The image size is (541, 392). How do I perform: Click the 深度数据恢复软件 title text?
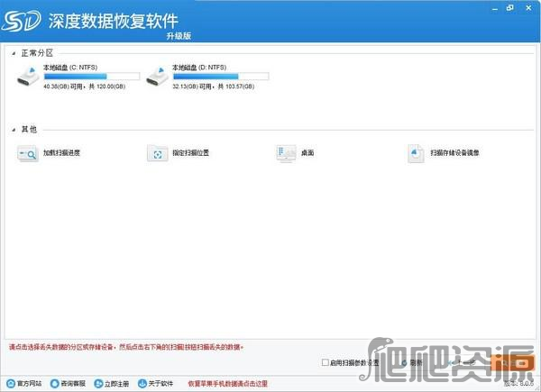[x=114, y=21]
